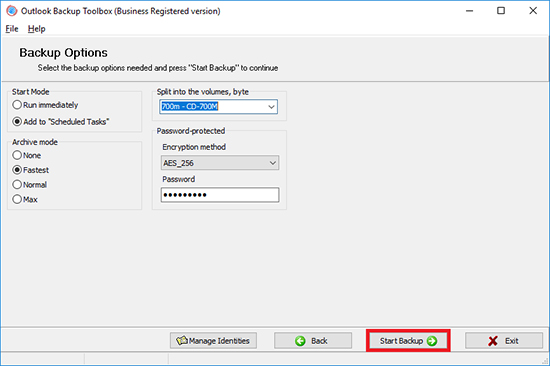The image size is (550, 366).
Task: Click the Password-protected group label
Action: point(191,131)
